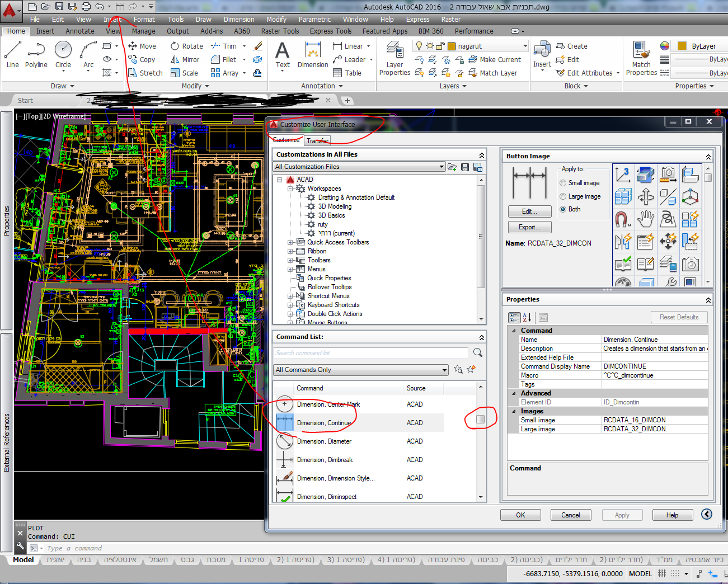Viewport: 728px width, 584px height.
Task: Click the ByLayer color swatch
Action: tap(682, 46)
